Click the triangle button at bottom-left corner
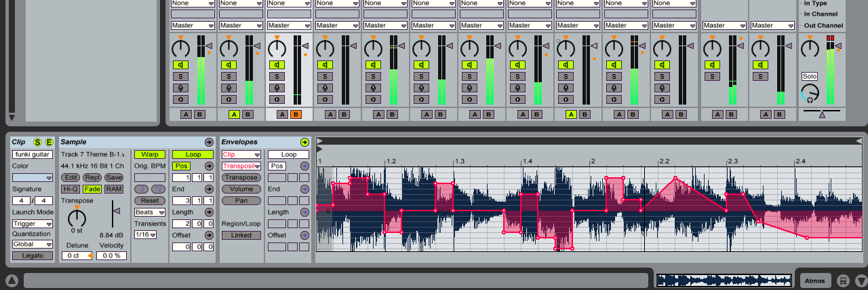 click(12, 280)
